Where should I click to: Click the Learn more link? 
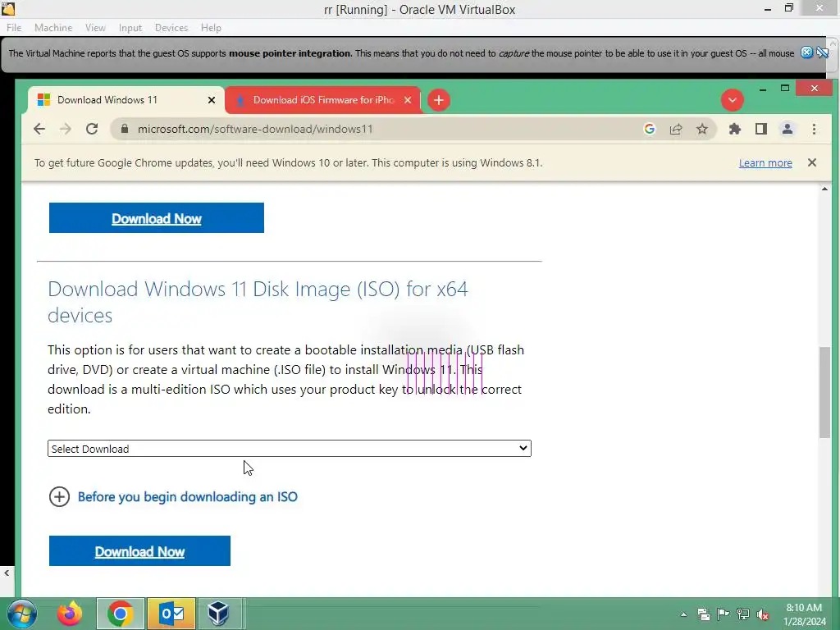[765, 163]
